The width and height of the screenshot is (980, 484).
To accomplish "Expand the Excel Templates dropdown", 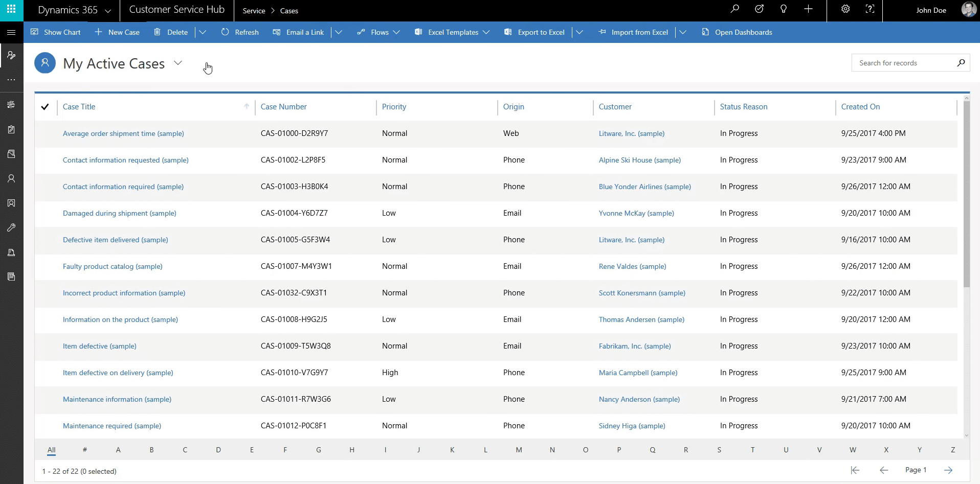I will pos(486,32).
